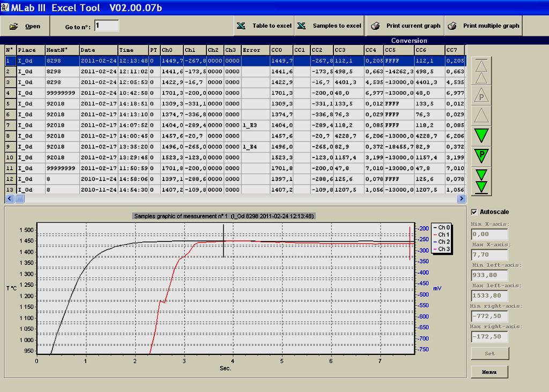Go to next record with green down arrow
Viewport: 549px width, 392px height.
point(481,135)
